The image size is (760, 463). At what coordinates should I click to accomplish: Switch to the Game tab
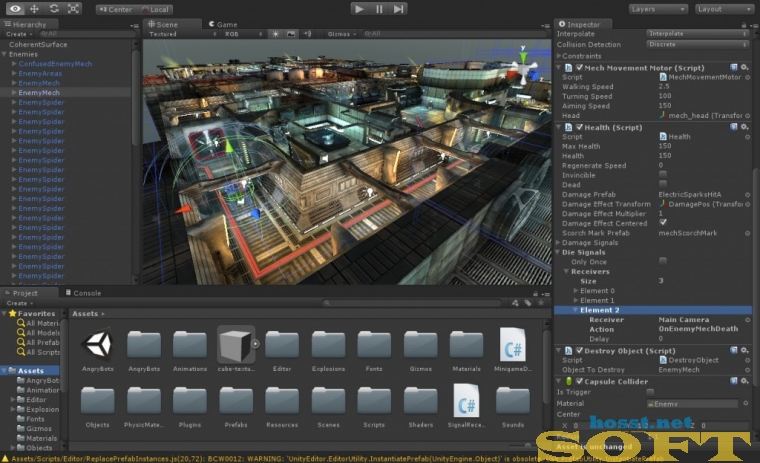point(223,24)
